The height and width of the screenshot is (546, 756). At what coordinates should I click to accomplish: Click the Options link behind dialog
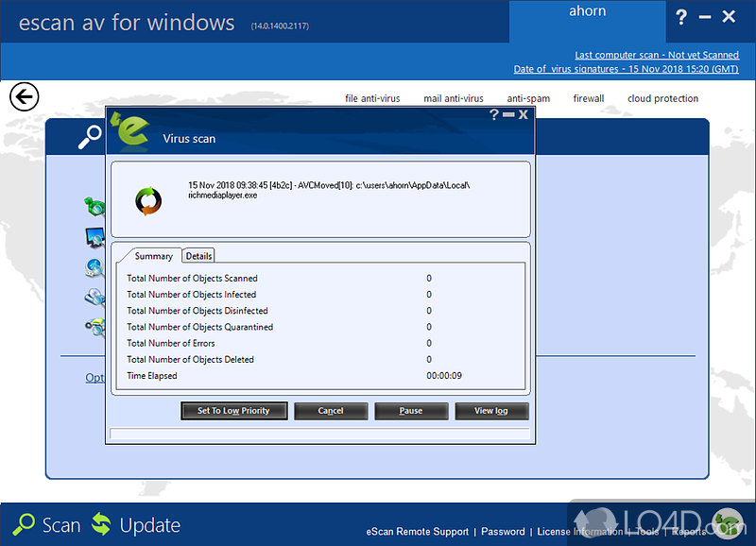[x=94, y=377]
